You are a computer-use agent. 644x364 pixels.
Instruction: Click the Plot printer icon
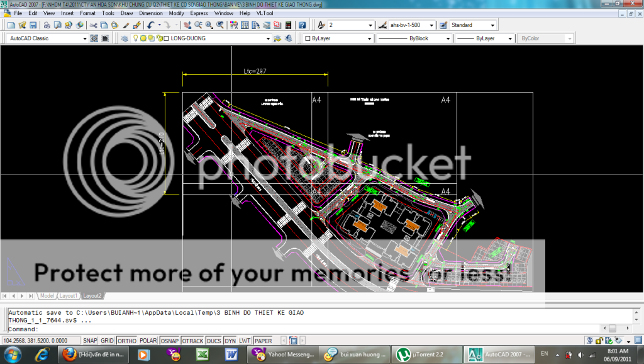pos(47,25)
